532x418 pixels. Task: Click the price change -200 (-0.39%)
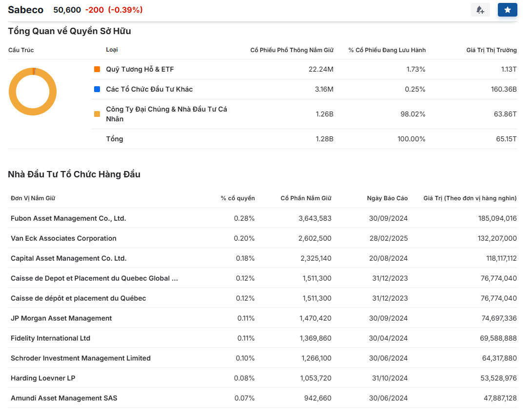[114, 10]
